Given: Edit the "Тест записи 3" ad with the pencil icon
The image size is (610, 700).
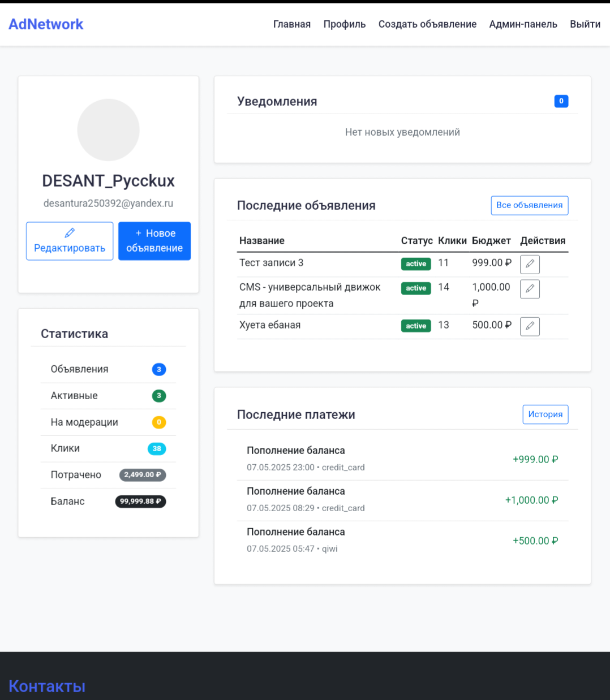Looking at the screenshot, I should [x=530, y=264].
